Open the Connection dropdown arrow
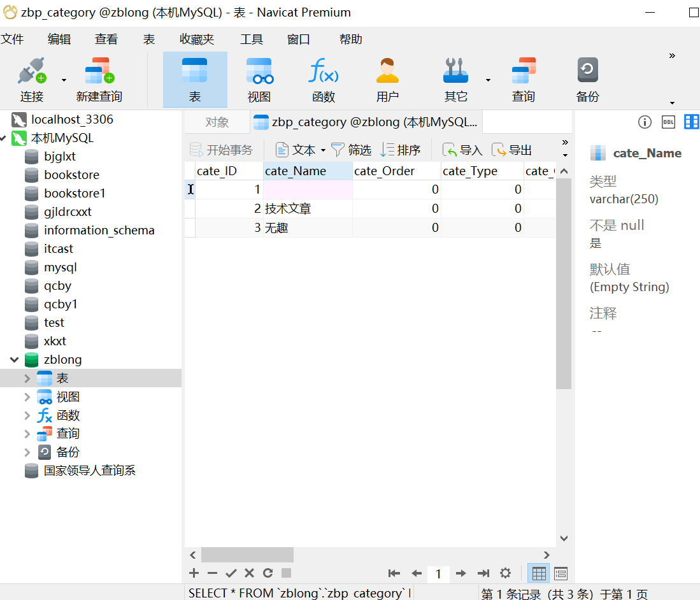Image resolution: width=700 pixels, height=600 pixels. (x=64, y=80)
